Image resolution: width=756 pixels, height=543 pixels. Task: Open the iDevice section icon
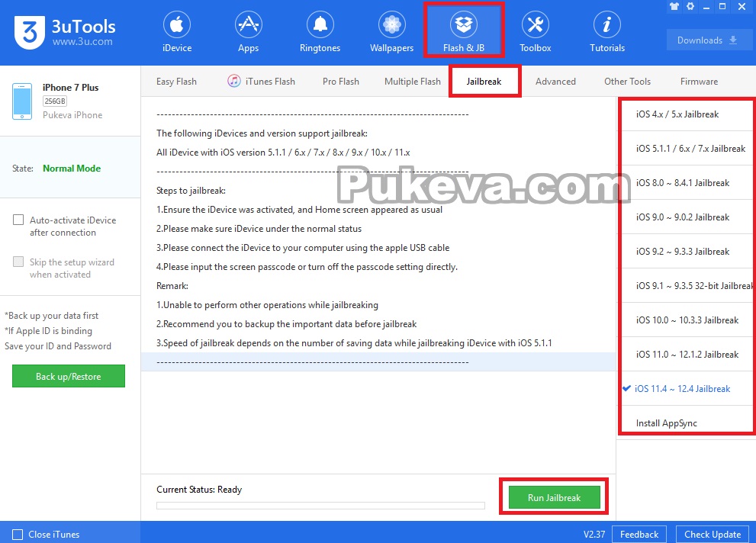coord(176,24)
